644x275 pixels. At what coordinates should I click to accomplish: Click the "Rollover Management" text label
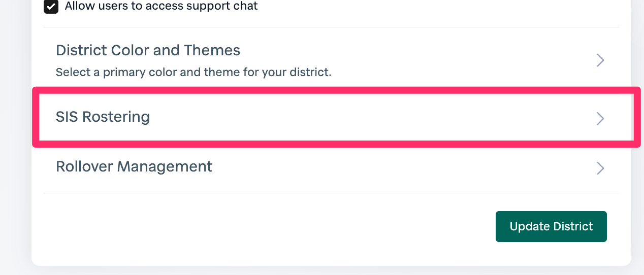pos(134,166)
